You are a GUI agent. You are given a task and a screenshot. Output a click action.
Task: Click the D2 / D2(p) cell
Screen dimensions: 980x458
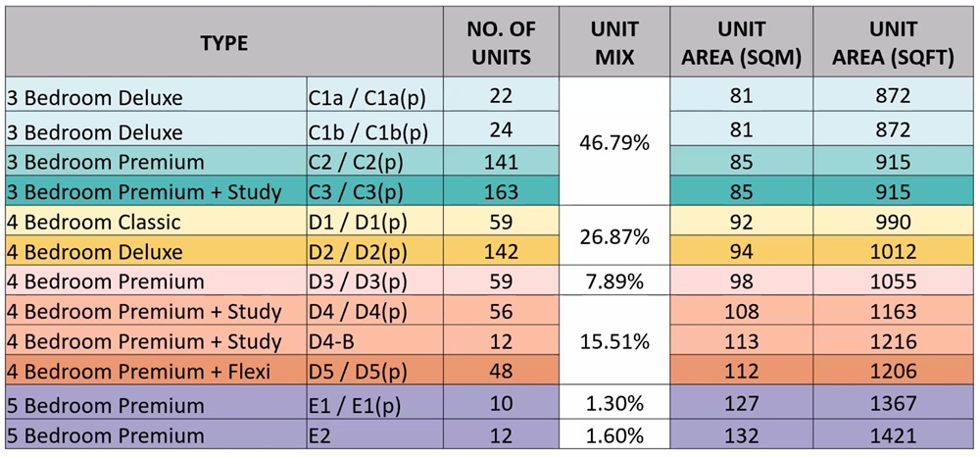[x=373, y=252]
